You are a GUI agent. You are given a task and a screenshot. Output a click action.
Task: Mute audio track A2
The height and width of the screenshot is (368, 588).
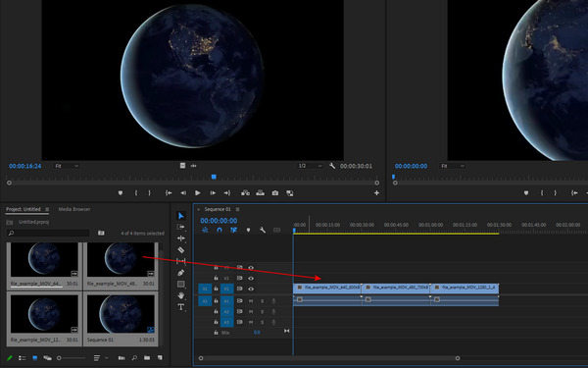tap(251, 311)
